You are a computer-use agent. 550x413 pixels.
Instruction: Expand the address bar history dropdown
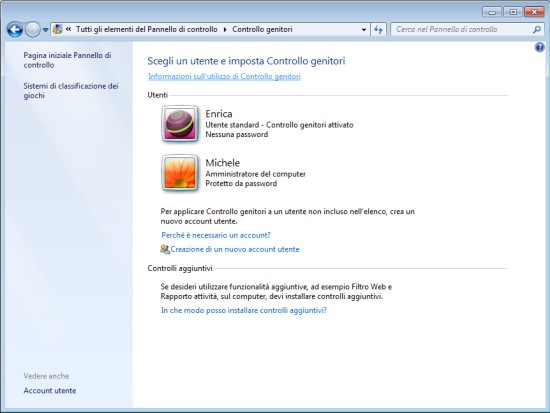364,29
